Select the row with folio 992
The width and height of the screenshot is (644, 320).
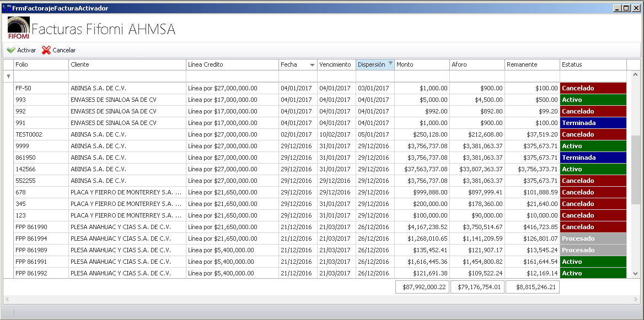point(315,111)
